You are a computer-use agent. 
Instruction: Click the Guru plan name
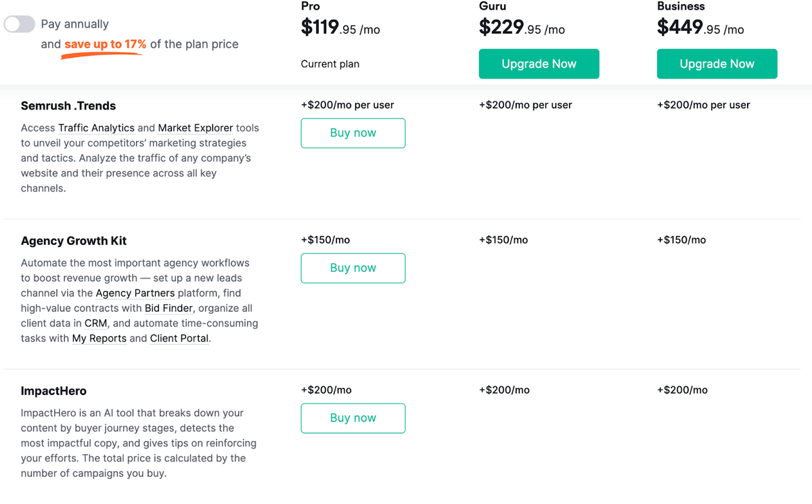(x=493, y=6)
